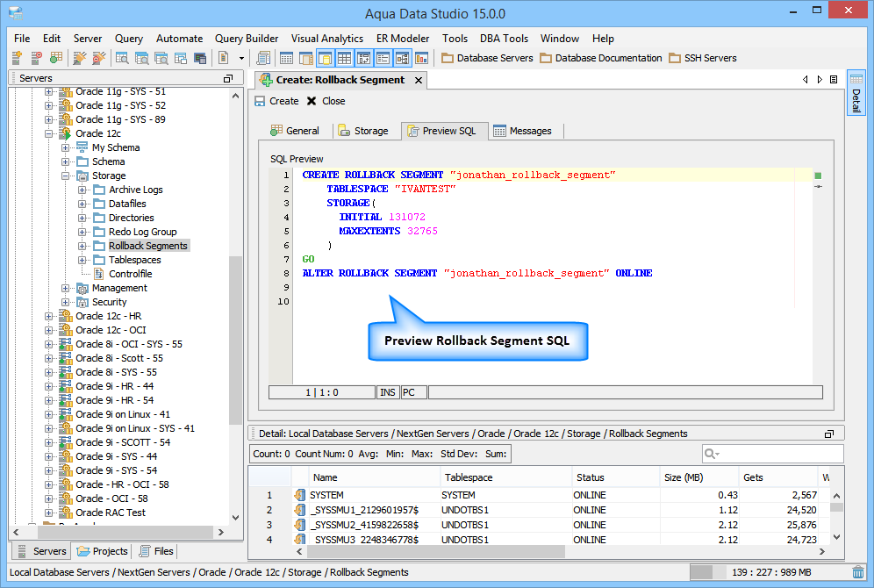Open the SSH Servers folder shortcut
This screenshot has height=588, width=874.
(702, 58)
